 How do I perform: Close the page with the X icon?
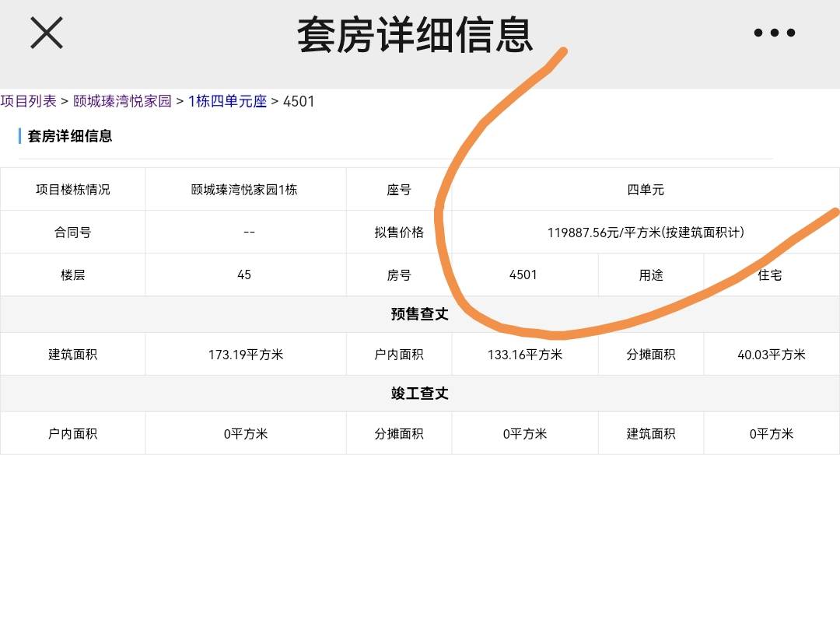(x=47, y=33)
